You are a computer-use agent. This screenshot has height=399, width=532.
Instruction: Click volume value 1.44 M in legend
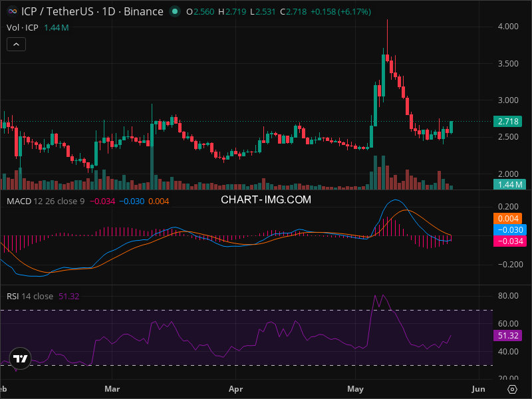click(57, 28)
